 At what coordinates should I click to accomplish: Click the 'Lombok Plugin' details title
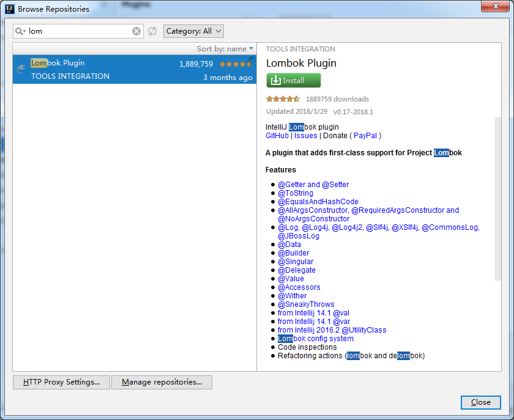(301, 63)
